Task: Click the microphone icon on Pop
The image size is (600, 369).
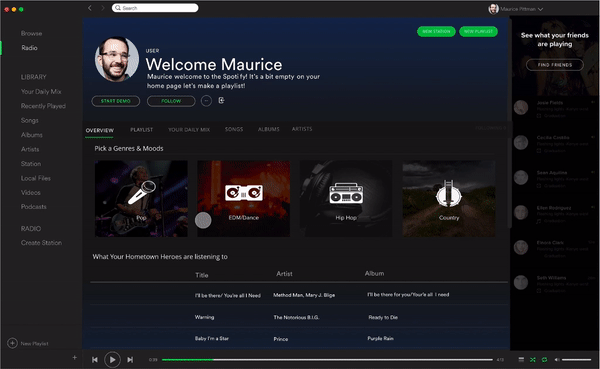Action: (x=141, y=192)
